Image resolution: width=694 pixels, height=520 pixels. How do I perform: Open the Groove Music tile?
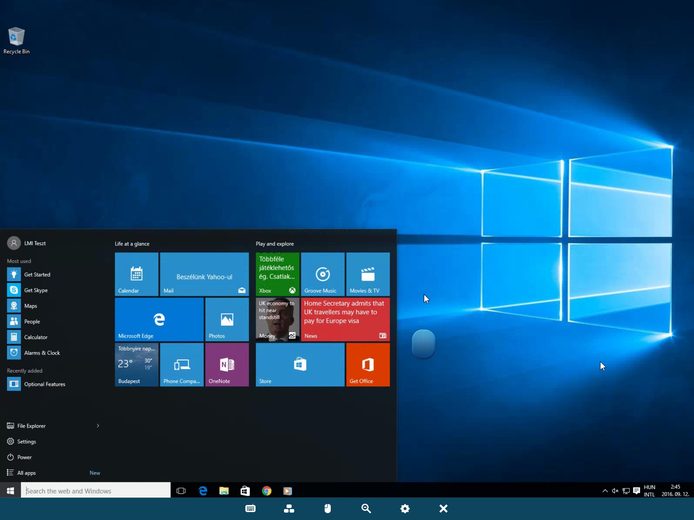[323, 274]
